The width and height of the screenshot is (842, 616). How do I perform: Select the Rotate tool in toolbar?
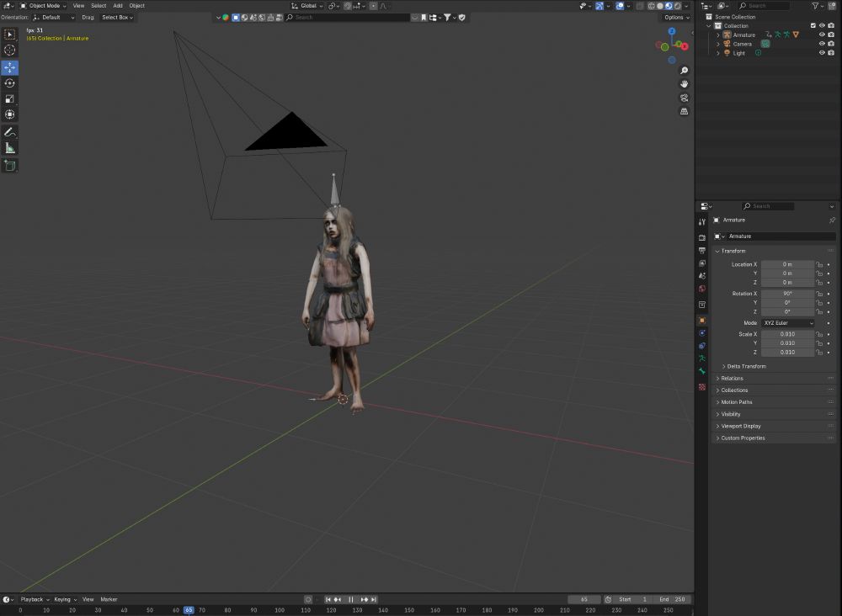click(10, 83)
